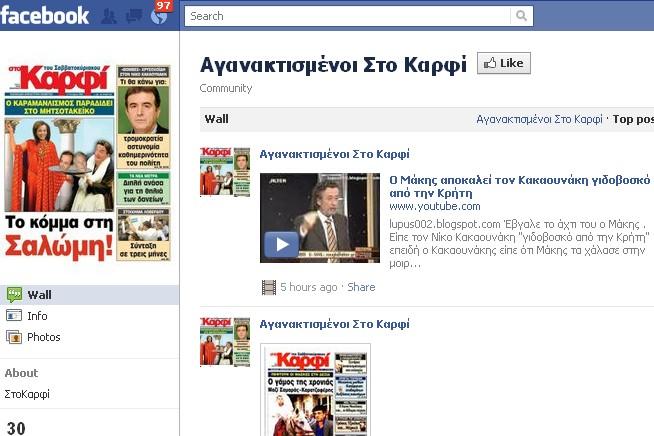654x436 pixels.
Task: Choose Αγανακτισμένοι Στο Καρφί wall filter link
Action: coord(539,119)
